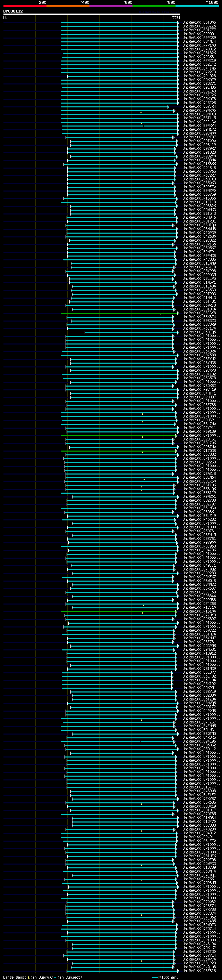Click the UniRef100_Q013K4 label
This screenshot has height=980, width=222.
(199, 309)
